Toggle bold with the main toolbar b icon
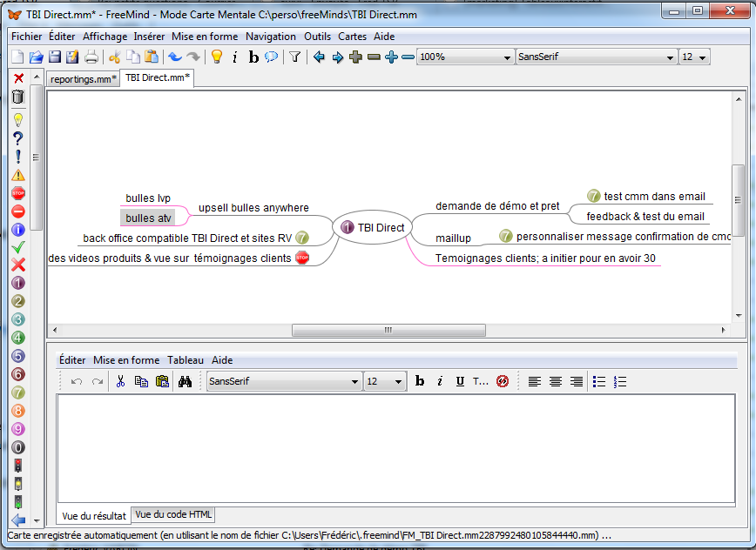The height and width of the screenshot is (550, 756). pyautogui.click(x=253, y=57)
